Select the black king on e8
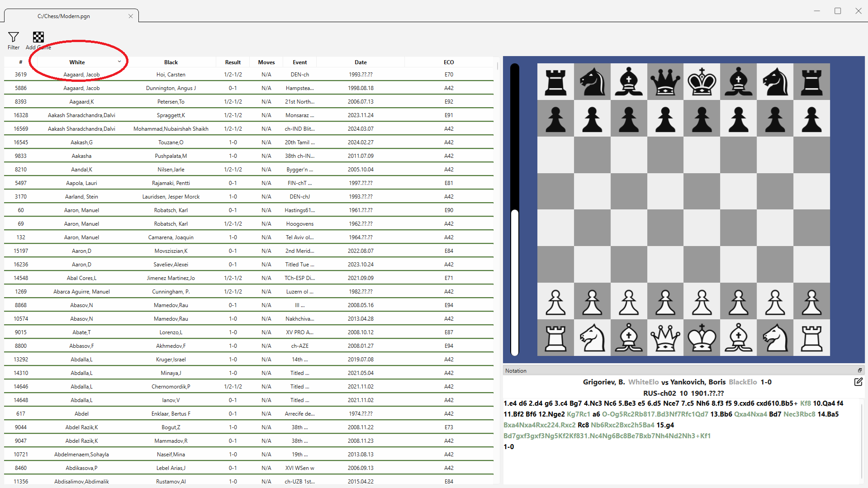The width and height of the screenshot is (868, 488). (x=702, y=81)
